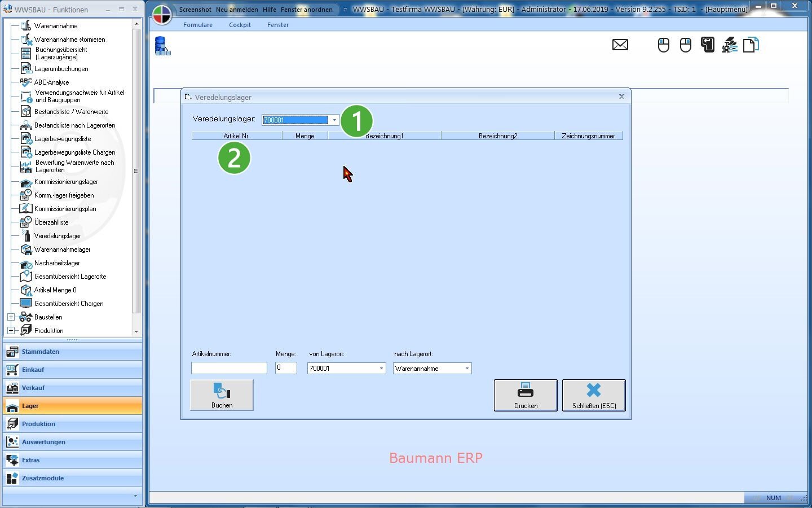Open the nach Lagerort dropdown
812x508 pixels.
pyautogui.click(x=467, y=369)
